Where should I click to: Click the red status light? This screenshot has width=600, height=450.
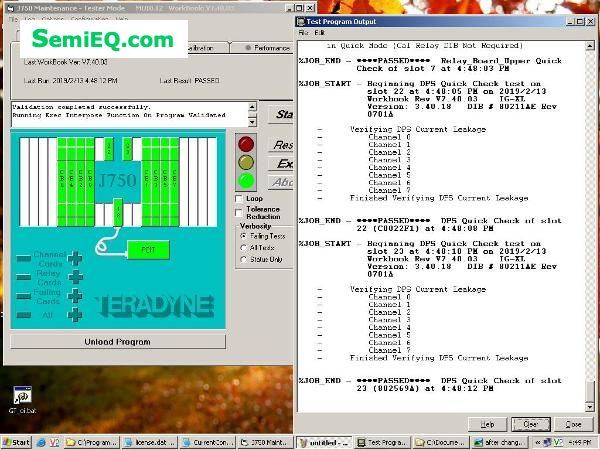pyautogui.click(x=246, y=144)
